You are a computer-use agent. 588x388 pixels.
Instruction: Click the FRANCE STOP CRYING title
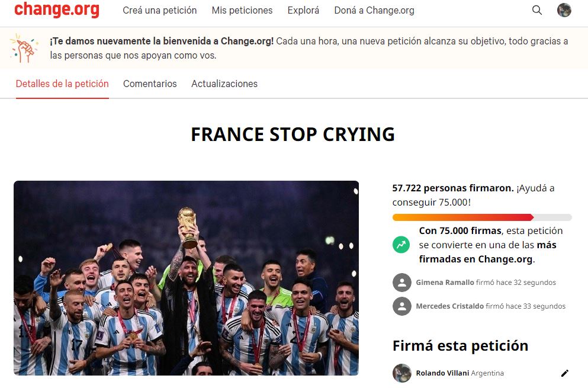[x=293, y=134]
